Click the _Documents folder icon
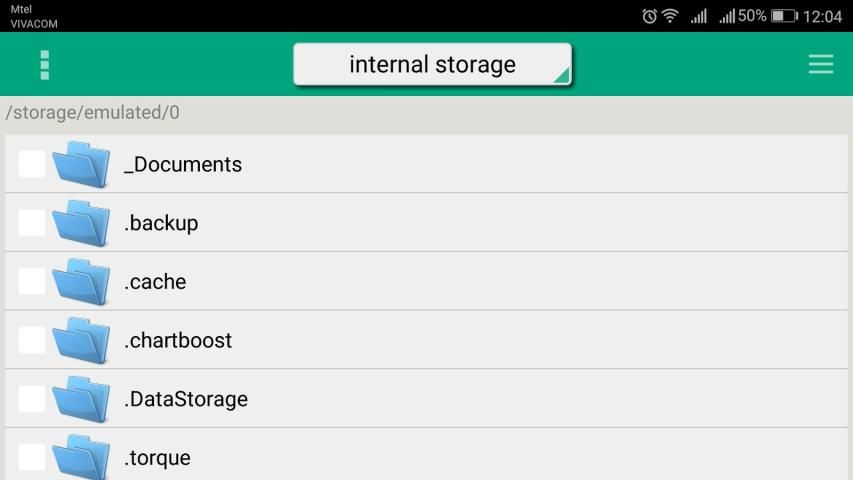 [x=81, y=164]
